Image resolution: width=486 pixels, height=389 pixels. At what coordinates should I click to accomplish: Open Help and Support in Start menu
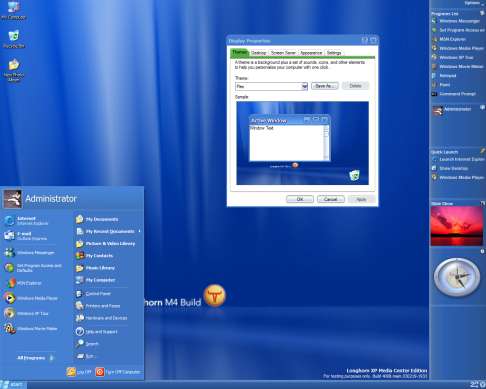[x=97, y=332]
